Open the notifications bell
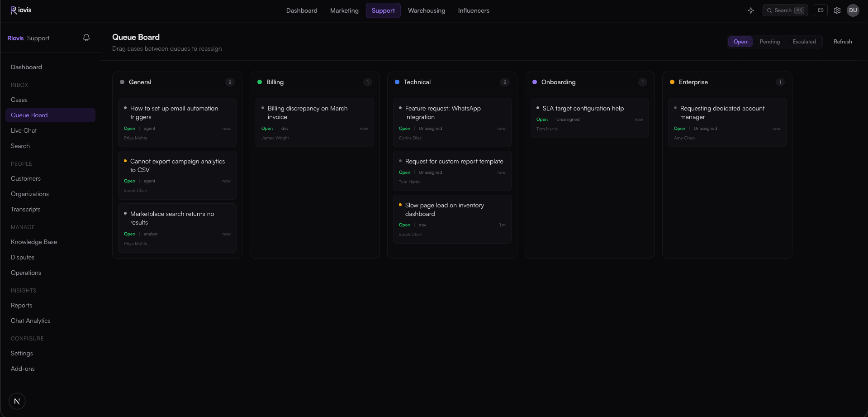The image size is (868, 417). (86, 38)
